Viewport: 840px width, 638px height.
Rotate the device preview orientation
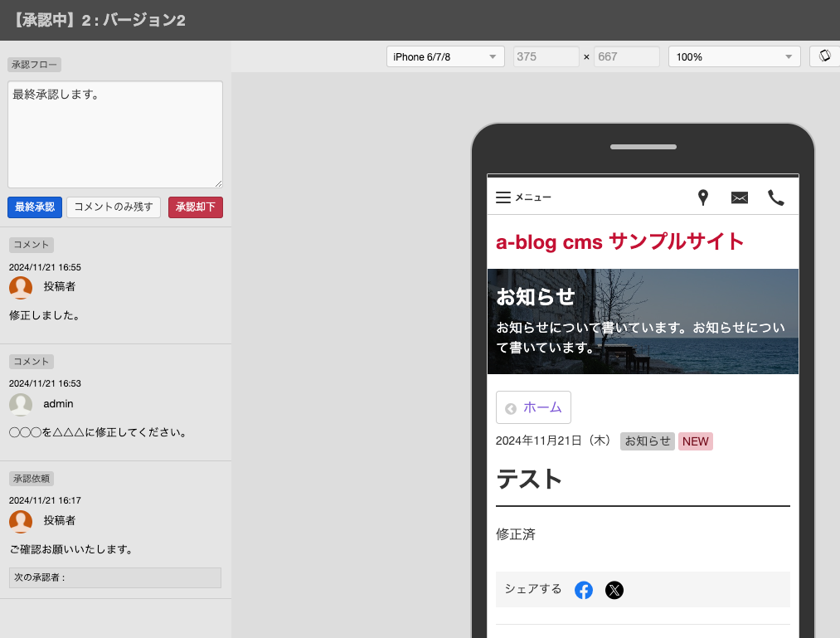point(824,56)
